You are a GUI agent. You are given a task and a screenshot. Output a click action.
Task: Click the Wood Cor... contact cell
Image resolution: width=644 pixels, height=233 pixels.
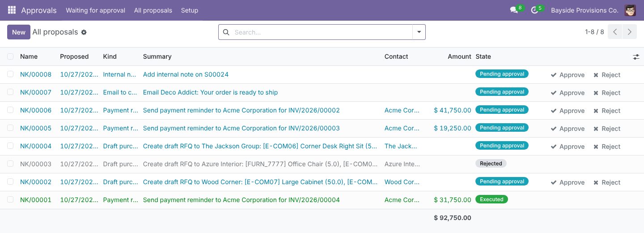tap(402, 182)
